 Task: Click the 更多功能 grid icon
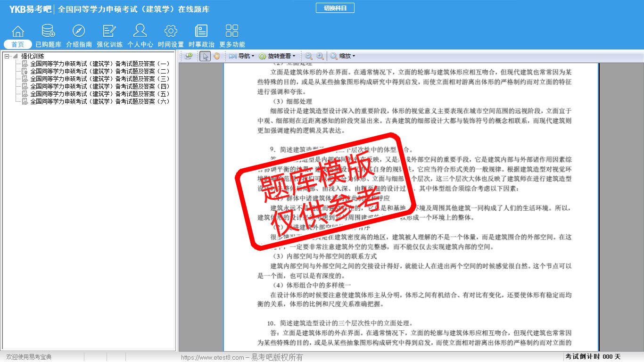232,32
